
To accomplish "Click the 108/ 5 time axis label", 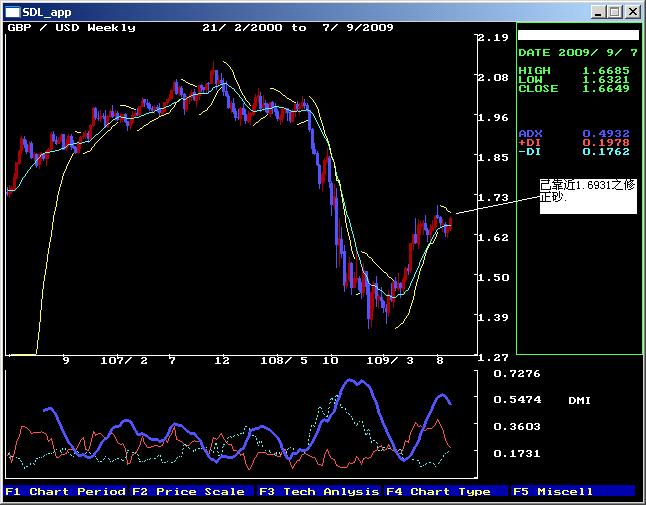I will click(284, 361).
